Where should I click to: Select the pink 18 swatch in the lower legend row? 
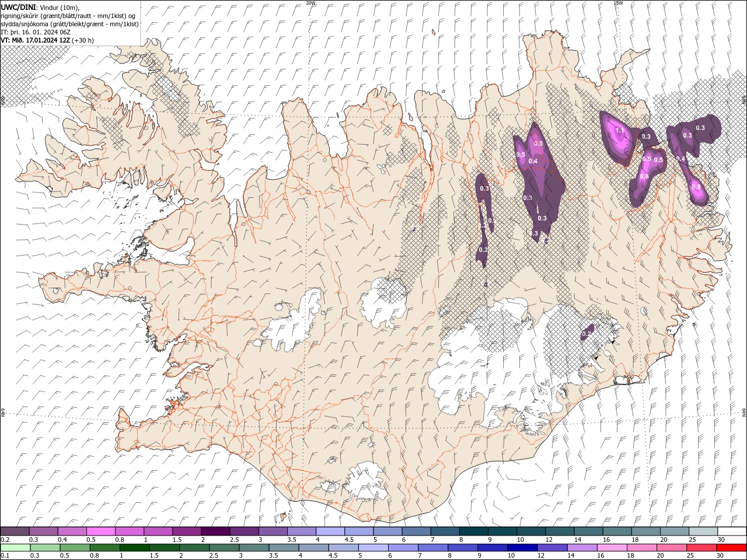[642, 548]
